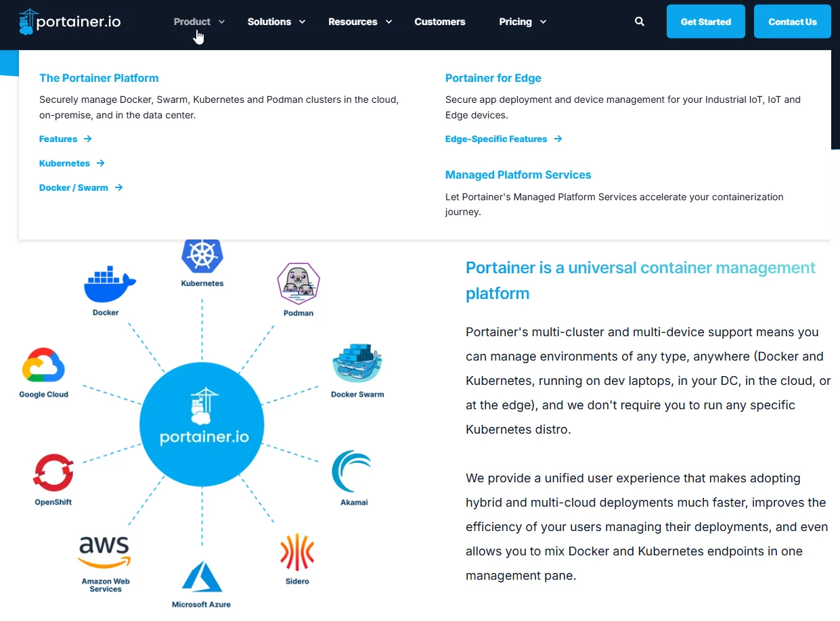The width and height of the screenshot is (840, 621).
Task: Click the 'Sidero' diagram label
Action: coord(297,581)
